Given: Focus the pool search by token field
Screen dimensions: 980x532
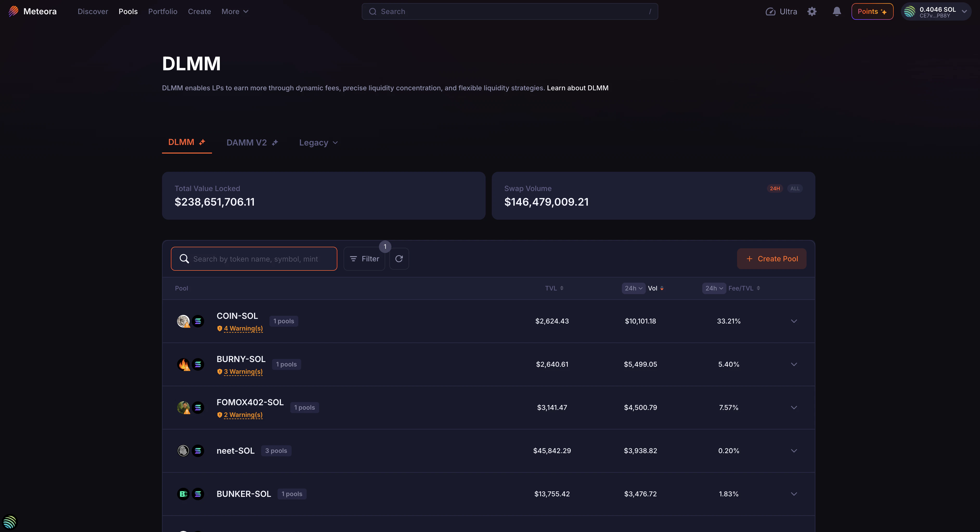Looking at the screenshot, I should (x=254, y=259).
